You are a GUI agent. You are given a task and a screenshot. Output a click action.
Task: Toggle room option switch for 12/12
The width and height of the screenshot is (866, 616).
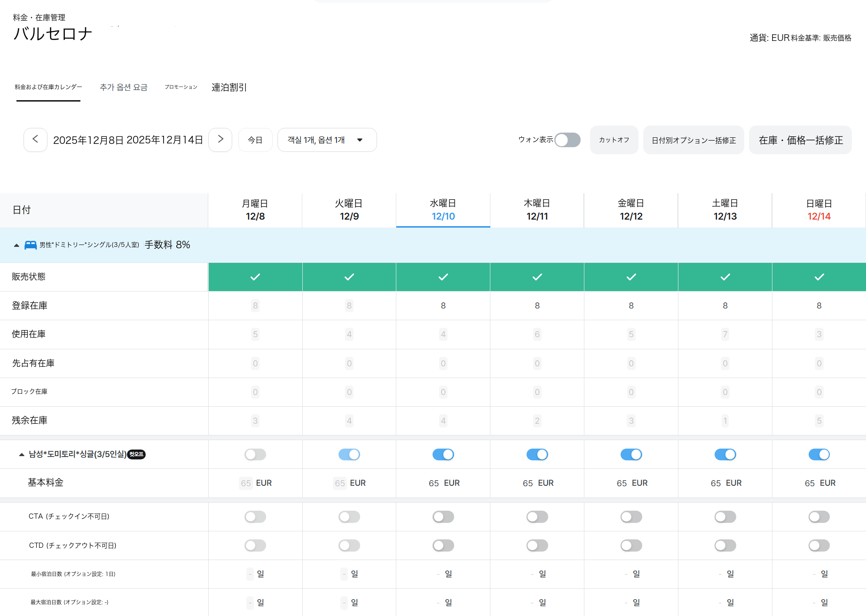(x=631, y=454)
